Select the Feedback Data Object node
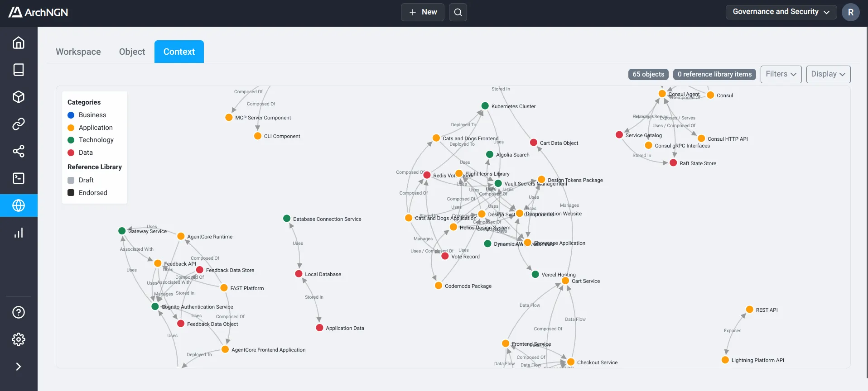 click(181, 324)
